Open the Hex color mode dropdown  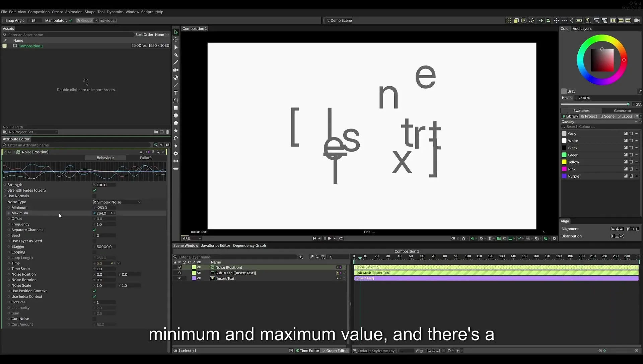pyautogui.click(x=567, y=98)
